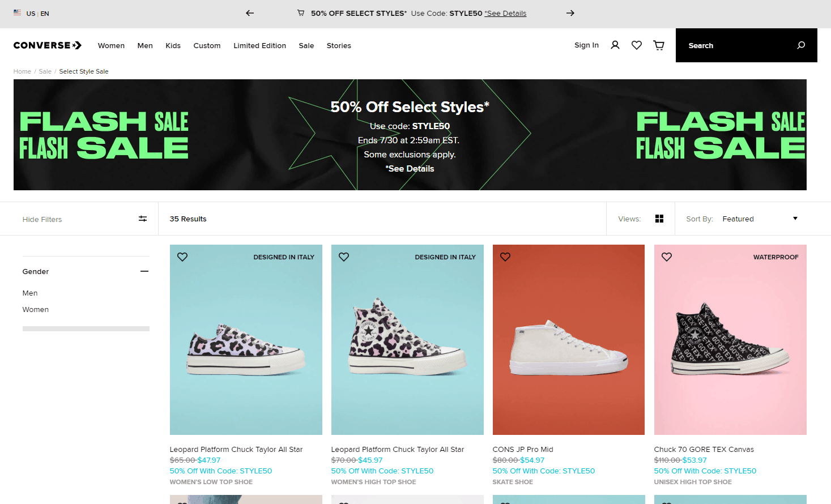
Task: Favorite the Leopard Platform low top shoe
Action: pyautogui.click(x=182, y=257)
